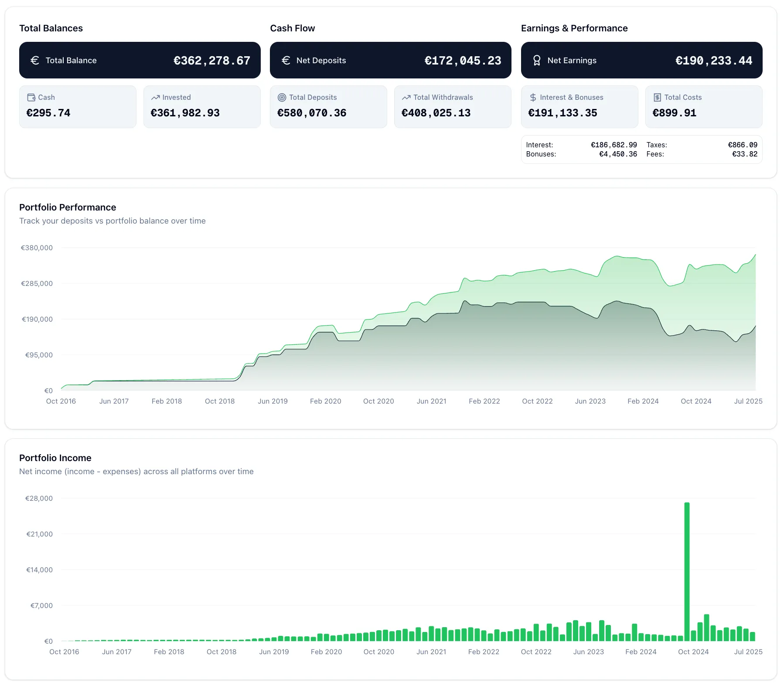Image resolution: width=784 pixels, height=686 pixels.
Task: Click the euro icon on Net Deposits
Action: click(286, 60)
